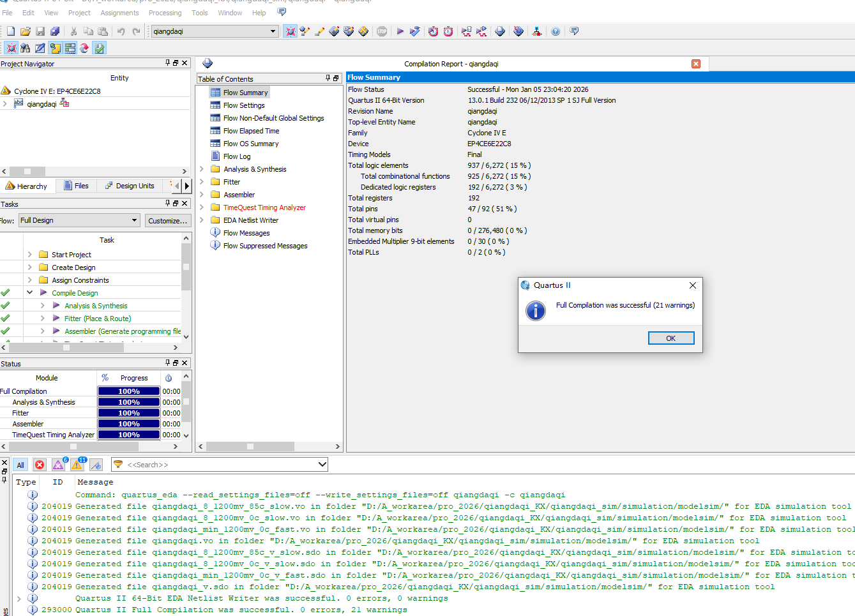This screenshot has width=855, height=616.
Task: Select the Flow Log report item
Action: (x=237, y=156)
